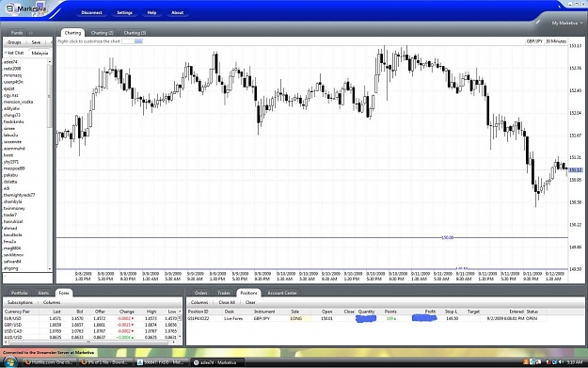Image resolution: width=588 pixels, height=368 pixels.
Task: Click the Marketiva logo icon
Action: 9,8
